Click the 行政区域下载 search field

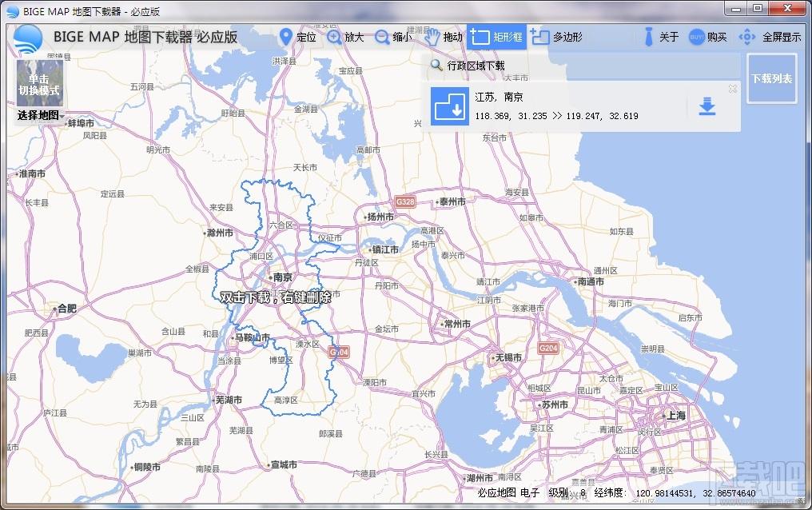click(x=583, y=66)
